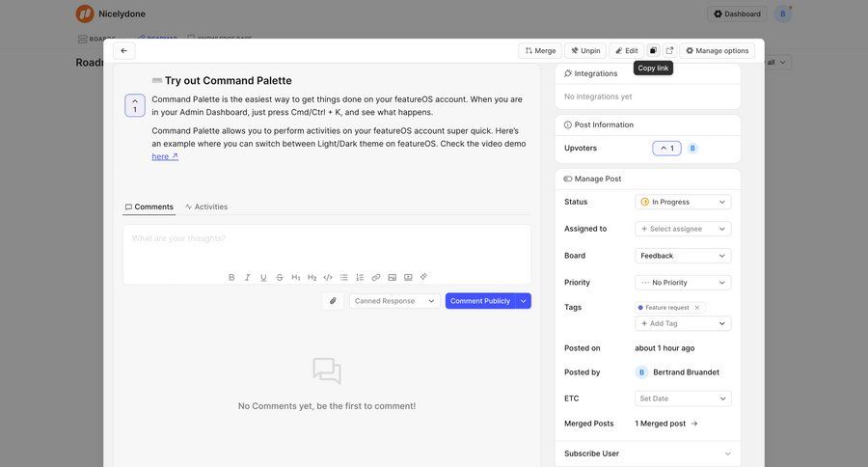Click the Merge button

click(540, 50)
